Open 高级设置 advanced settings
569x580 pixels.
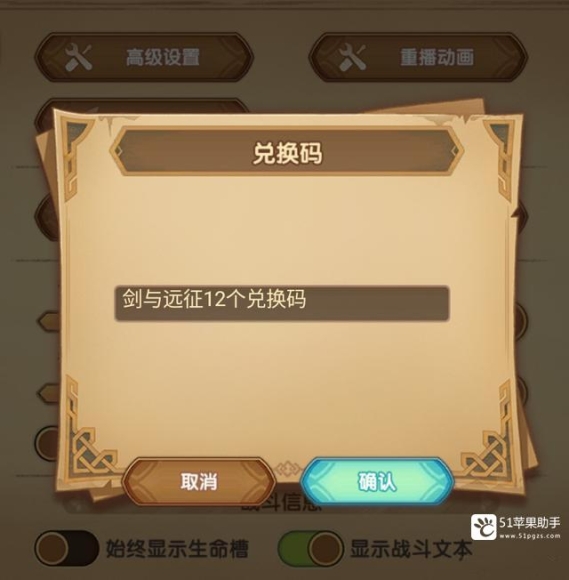click(x=145, y=57)
